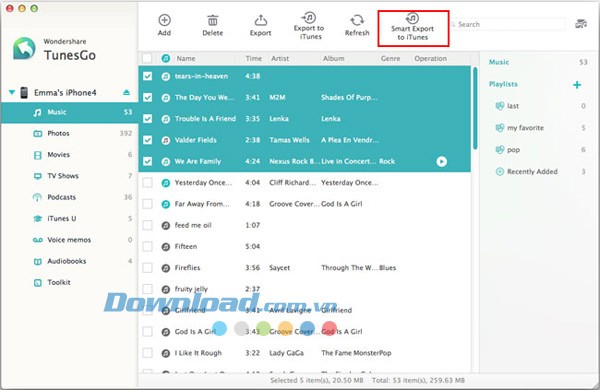The width and height of the screenshot is (600, 390).
Task: Check the Yesterday Once... checkbox
Action: click(147, 183)
